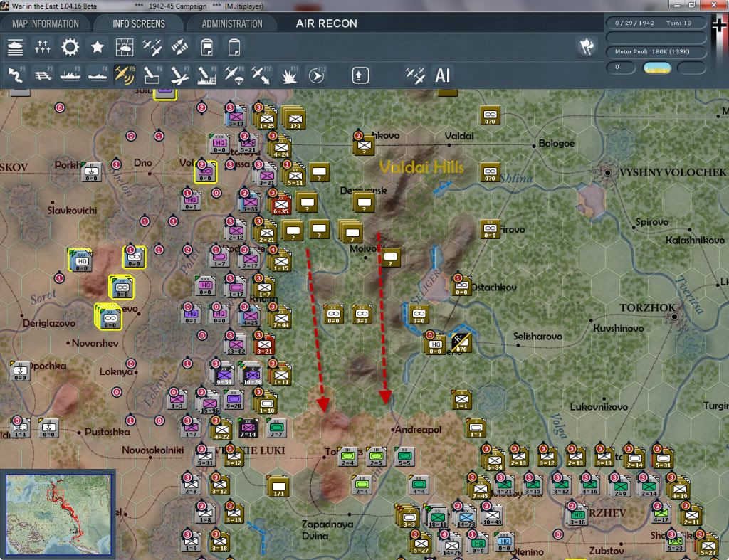
Task: Toggle F3 naval transport mode
Action: click(70, 75)
